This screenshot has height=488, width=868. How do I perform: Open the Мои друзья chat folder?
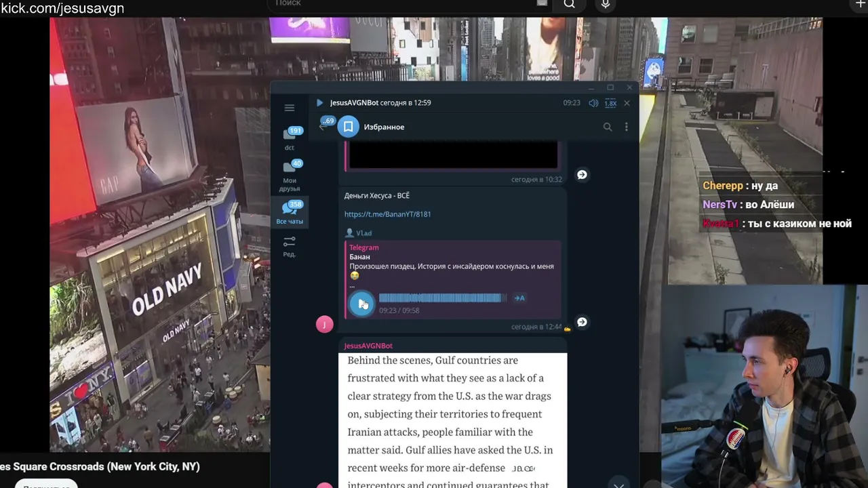click(x=290, y=176)
